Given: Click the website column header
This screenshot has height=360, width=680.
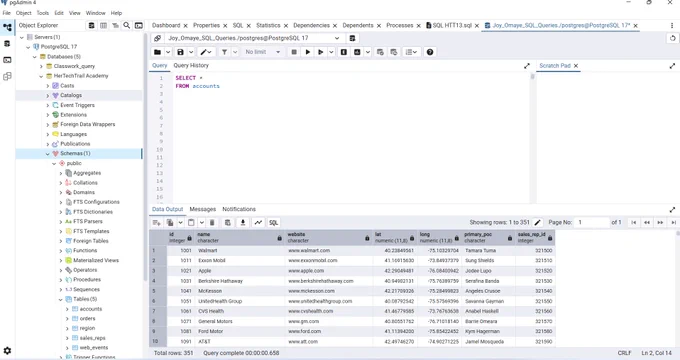Looking at the screenshot, I should (328, 237).
